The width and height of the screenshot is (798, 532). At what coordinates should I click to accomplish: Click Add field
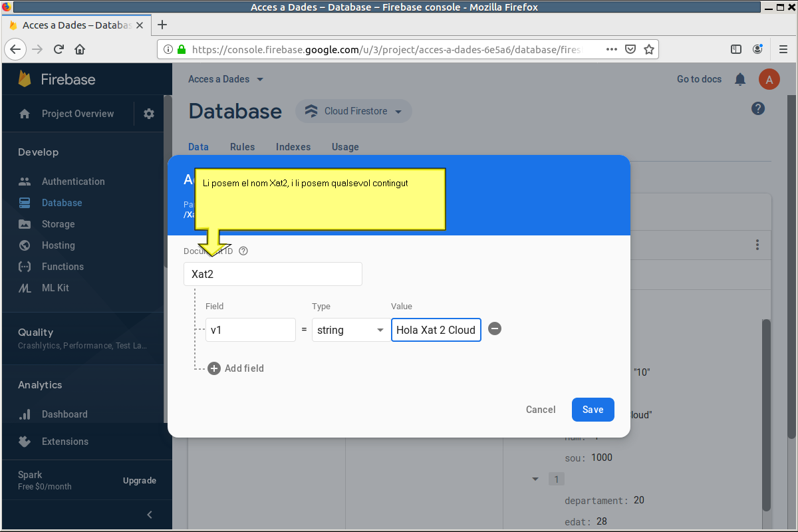pyautogui.click(x=236, y=368)
